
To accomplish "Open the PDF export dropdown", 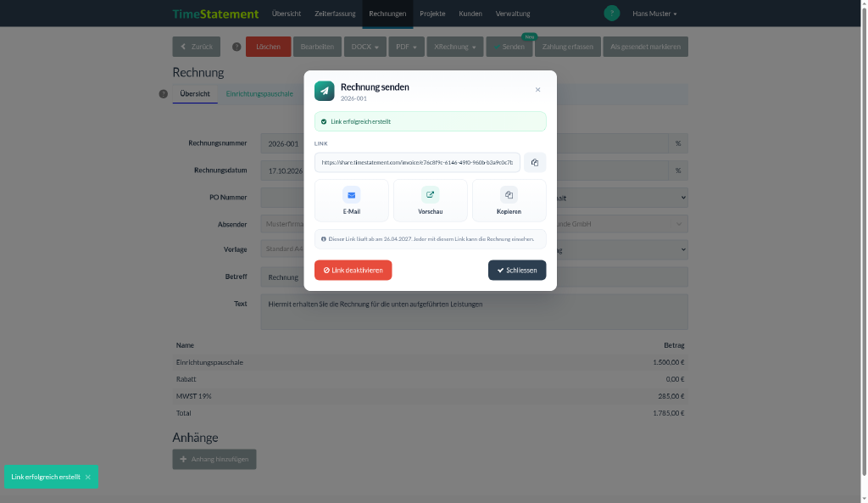I will click(x=406, y=47).
